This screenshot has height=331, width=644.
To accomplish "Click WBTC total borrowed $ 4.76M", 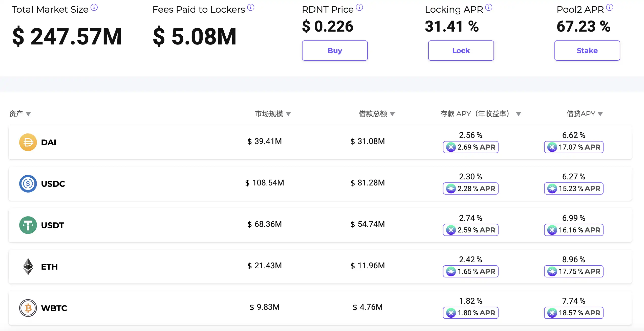I will (x=368, y=307).
